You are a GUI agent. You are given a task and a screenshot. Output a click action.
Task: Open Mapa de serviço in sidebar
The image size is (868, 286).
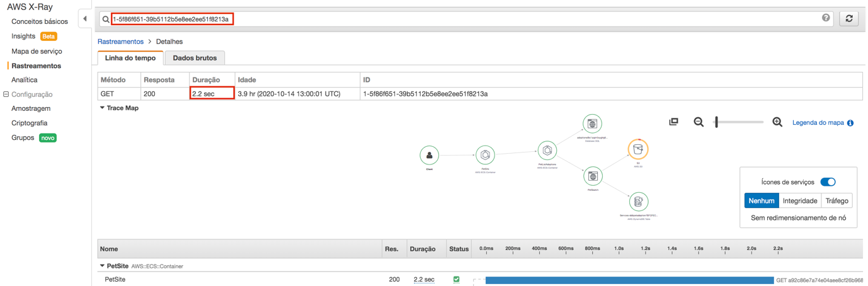coord(37,51)
